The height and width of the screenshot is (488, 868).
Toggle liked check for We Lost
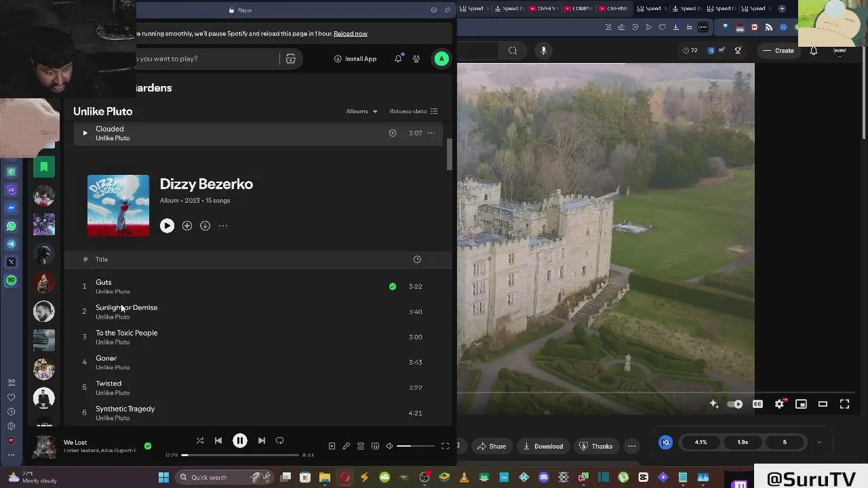[148, 446]
